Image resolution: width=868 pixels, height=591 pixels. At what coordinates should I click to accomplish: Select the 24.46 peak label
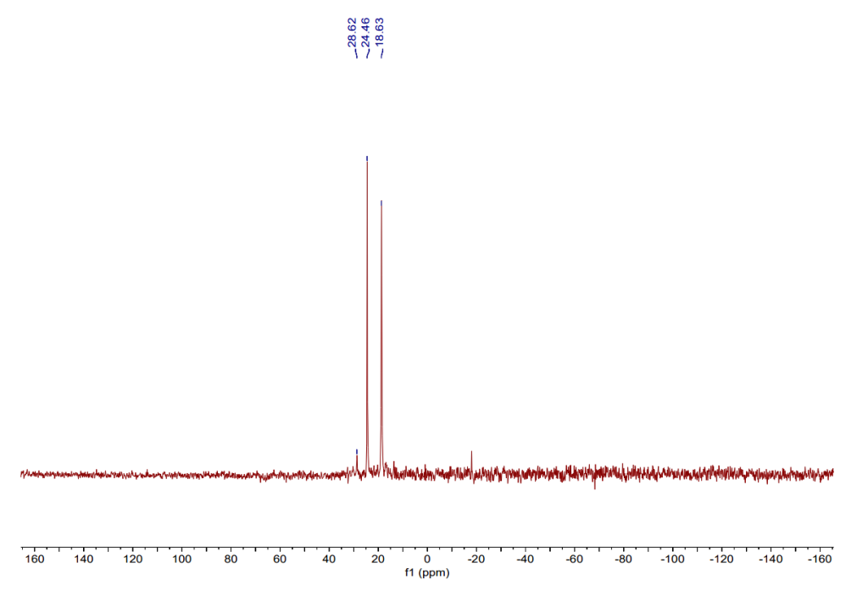pyautogui.click(x=365, y=32)
